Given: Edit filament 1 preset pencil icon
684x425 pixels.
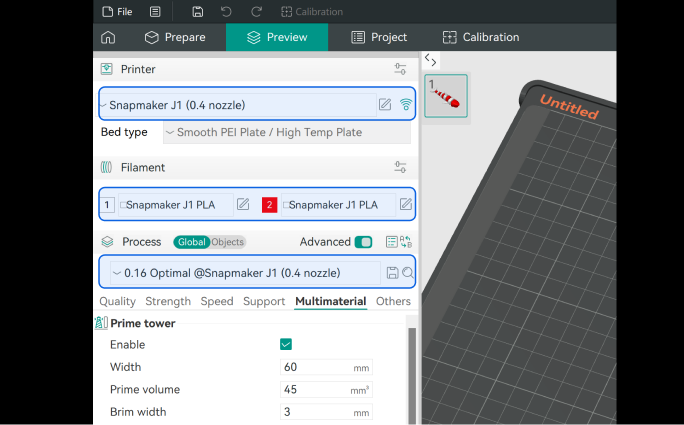Looking at the screenshot, I should [243, 204].
